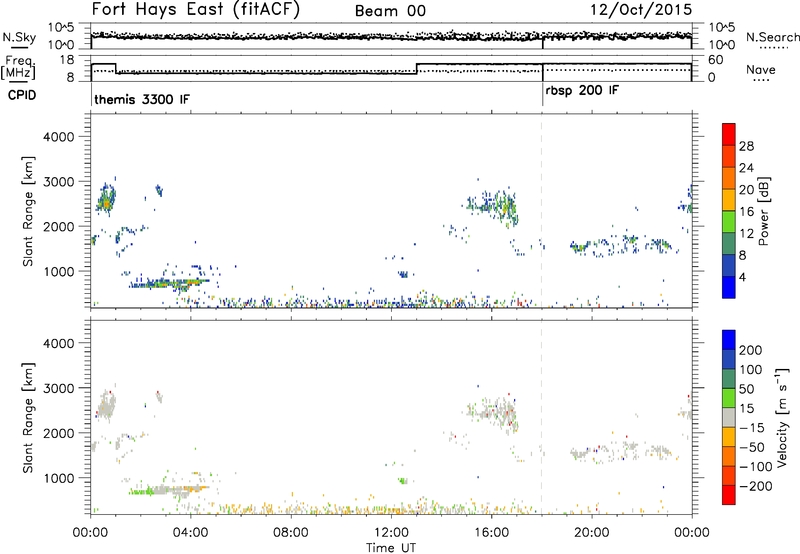Click the '200' label on Velocity colorbar
Image resolution: width=800 pixels, height=554 pixels.
pos(751,350)
